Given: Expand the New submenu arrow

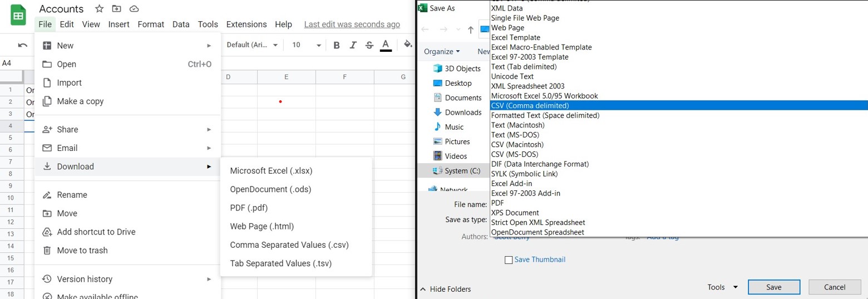Looking at the screenshot, I should pyautogui.click(x=209, y=46).
